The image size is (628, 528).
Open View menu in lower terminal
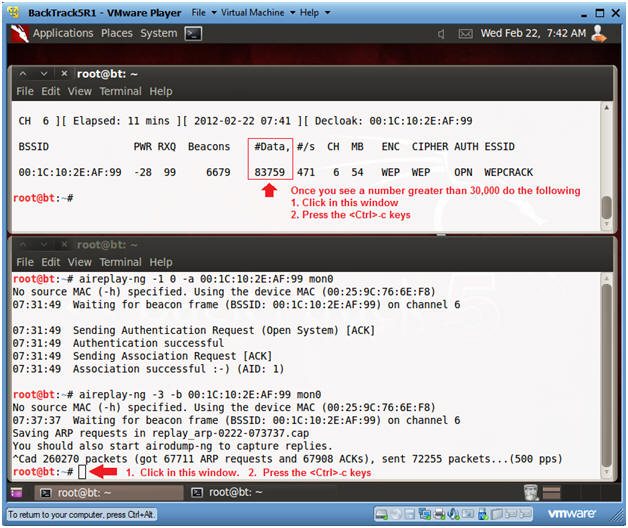point(79,262)
